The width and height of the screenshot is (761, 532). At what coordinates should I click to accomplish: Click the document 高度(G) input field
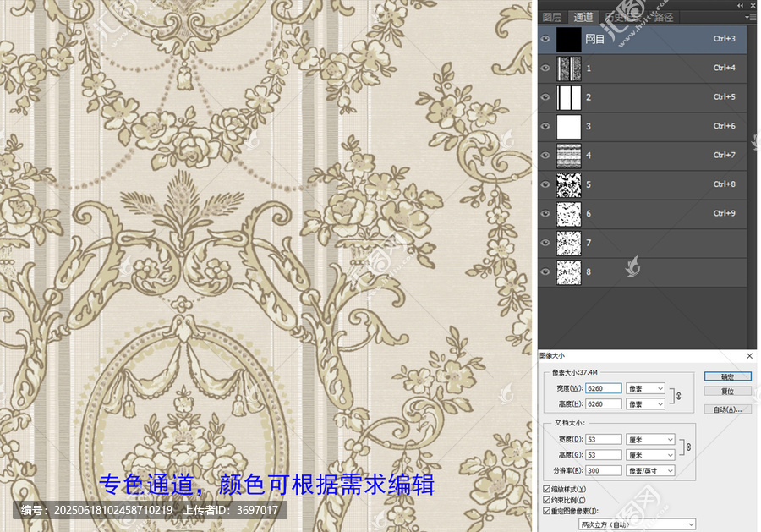(603, 455)
